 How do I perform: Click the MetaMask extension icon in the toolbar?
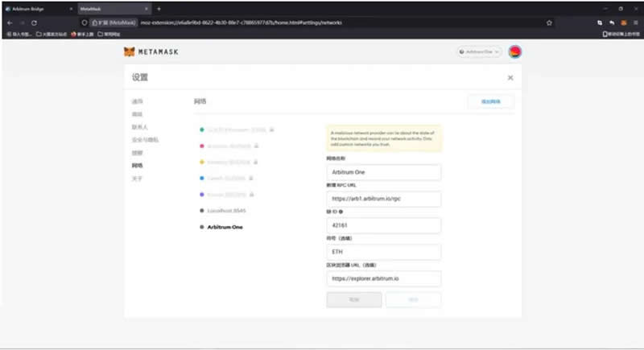623,23
